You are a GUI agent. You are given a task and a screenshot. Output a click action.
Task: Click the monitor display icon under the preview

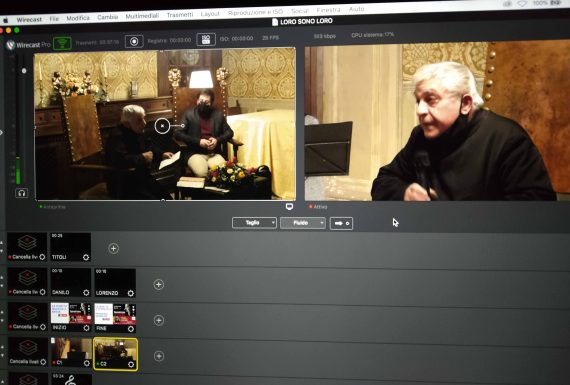coord(289,206)
